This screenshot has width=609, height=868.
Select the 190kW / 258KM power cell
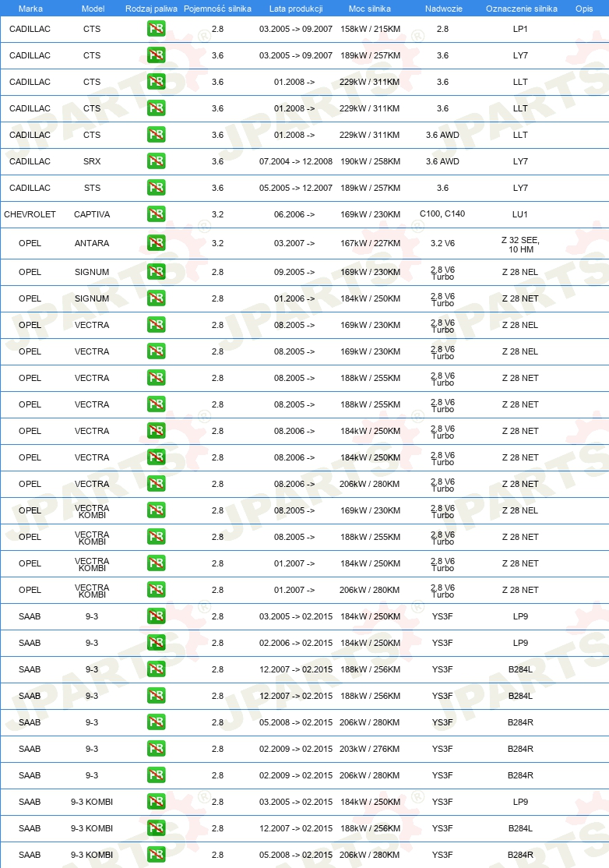point(370,161)
